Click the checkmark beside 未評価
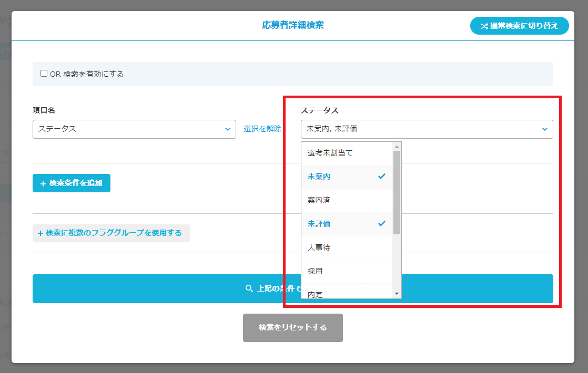Image resolution: width=588 pixels, height=373 pixels. click(382, 224)
